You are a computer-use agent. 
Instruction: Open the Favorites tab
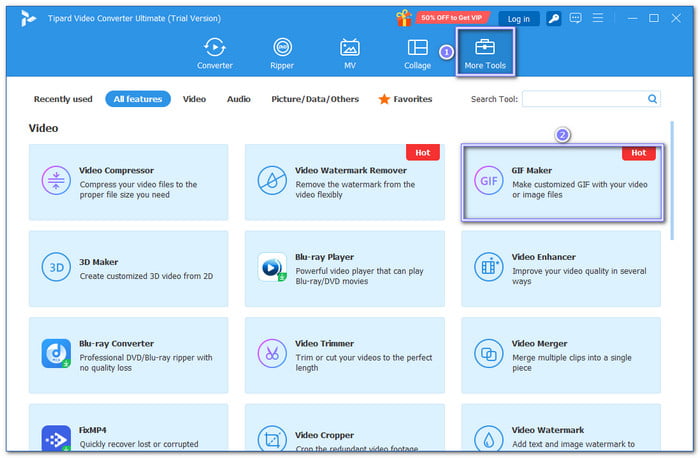coord(405,99)
